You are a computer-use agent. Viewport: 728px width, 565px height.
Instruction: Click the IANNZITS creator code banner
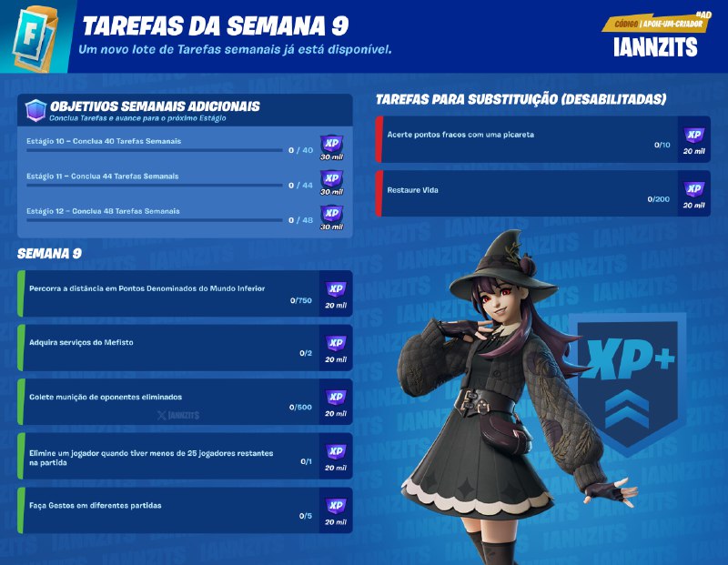[x=655, y=35]
